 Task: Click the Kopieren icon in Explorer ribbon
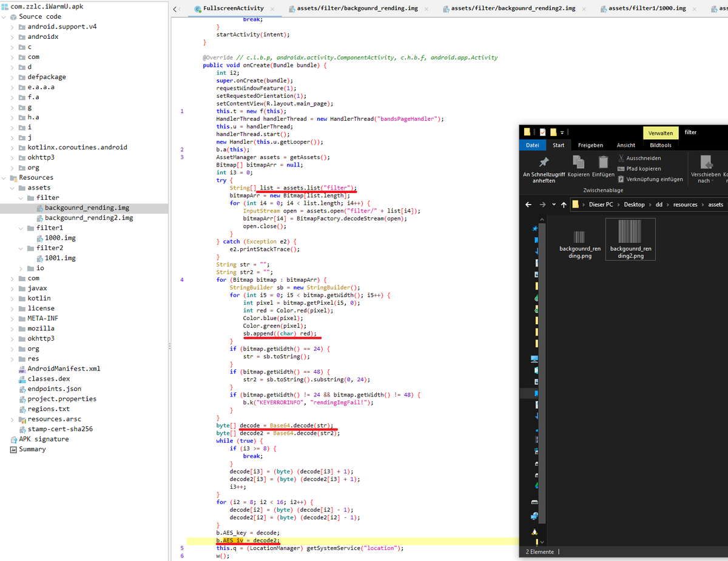[578, 162]
